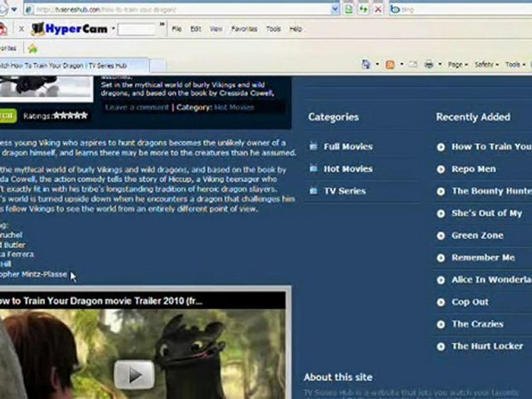The width and height of the screenshot is (532, 399).
Task: Open the Full Movies category link
Action: click(348, 146)
